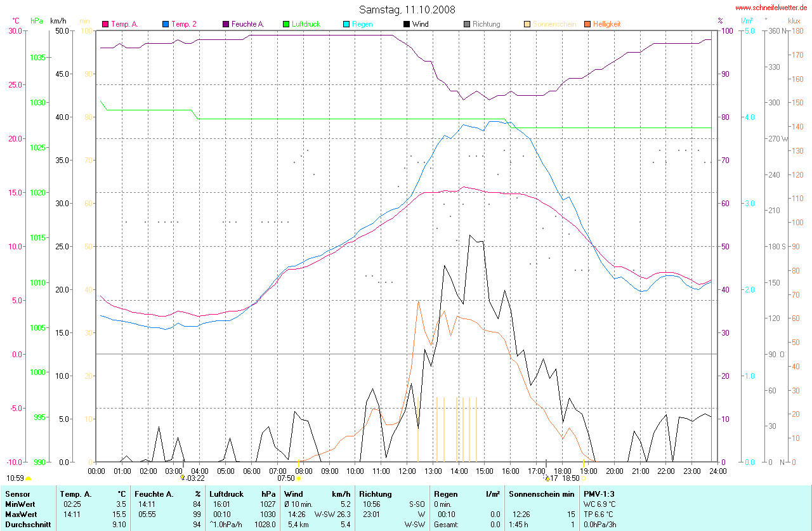Click the MaxWert row label
Screen dimensions: 812x531
point(21,514)
